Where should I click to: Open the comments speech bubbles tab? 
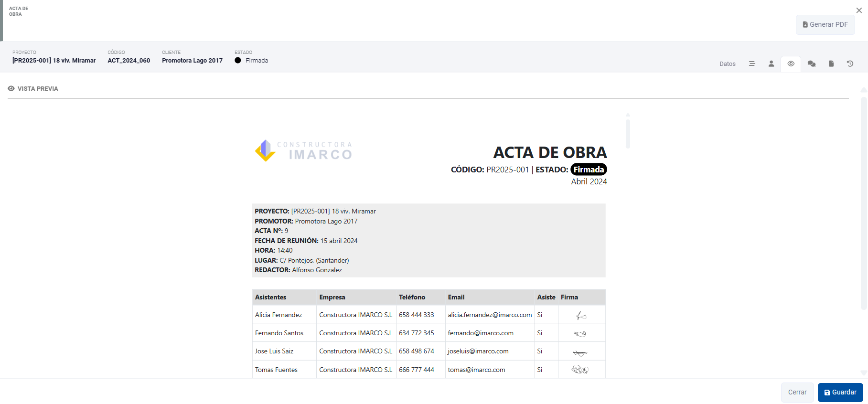click(x=812, y=64)
